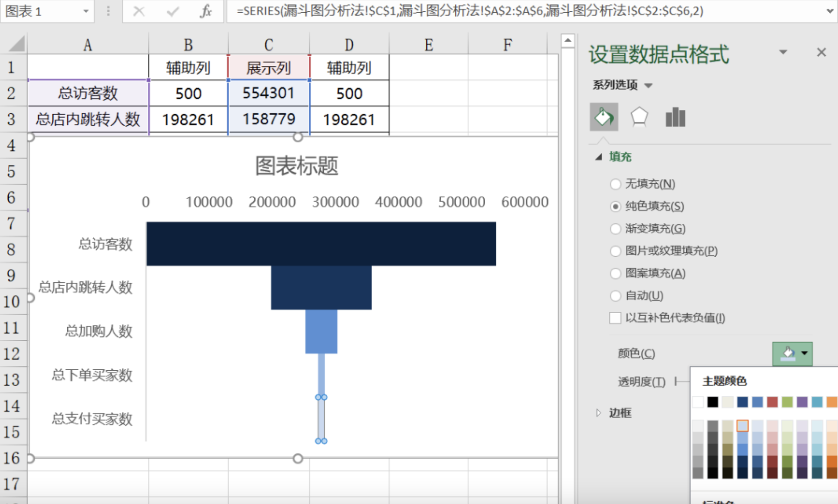
Task: Select the column C header
Action: (x=269, y=44)
